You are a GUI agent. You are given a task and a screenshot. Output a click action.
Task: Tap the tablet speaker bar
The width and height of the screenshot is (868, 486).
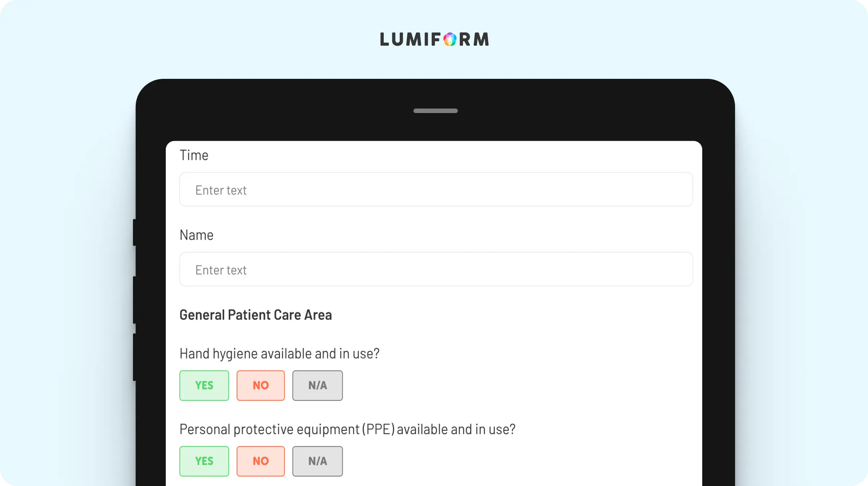435,111
